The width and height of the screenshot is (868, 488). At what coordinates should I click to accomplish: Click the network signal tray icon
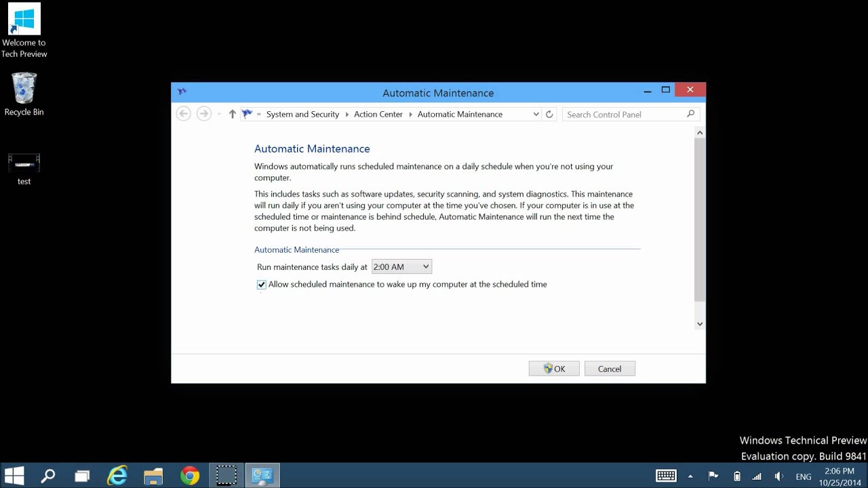757,476
